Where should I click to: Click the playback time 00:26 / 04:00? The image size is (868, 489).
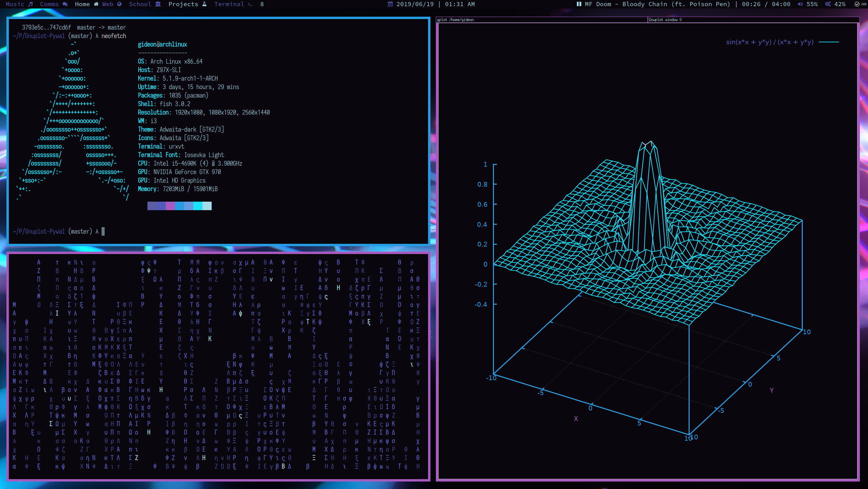(x=766, y=4)
